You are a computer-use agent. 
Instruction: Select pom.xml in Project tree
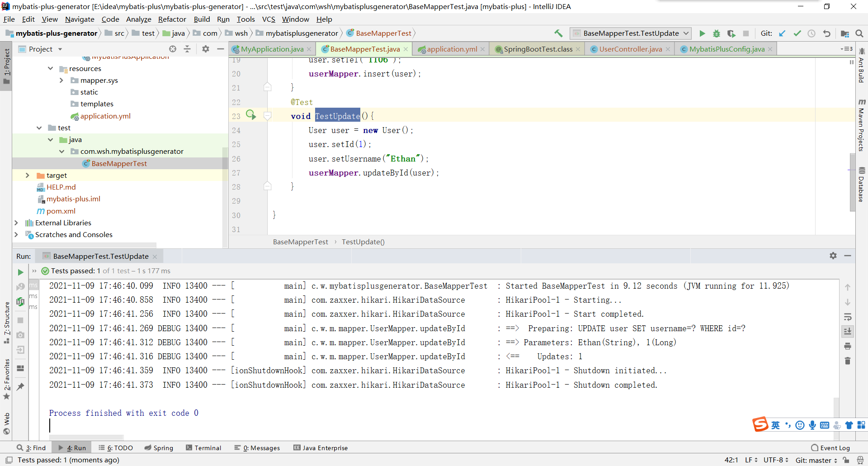pyautogui.click(x=61, y=211)
